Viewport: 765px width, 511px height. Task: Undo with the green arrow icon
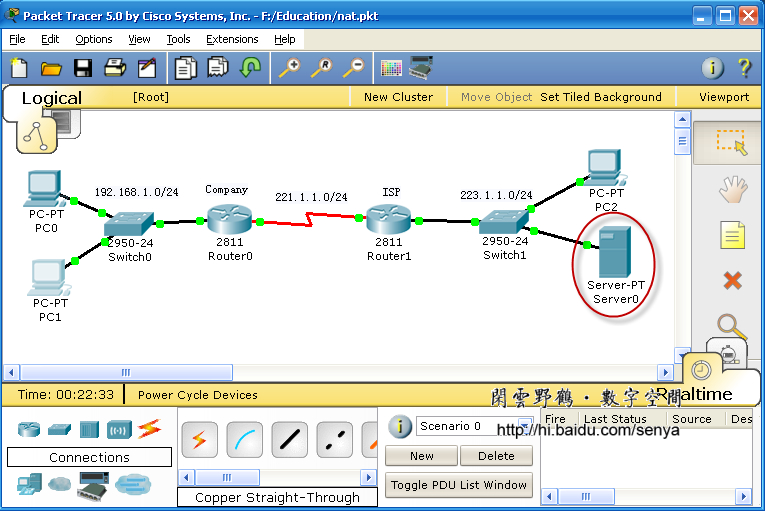pyautogui.click(x=250, y=68)
